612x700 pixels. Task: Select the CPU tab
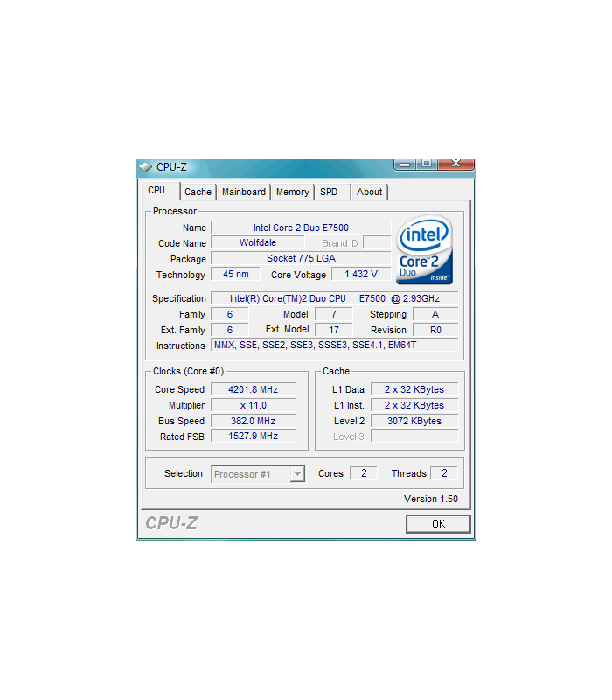[161, 191]
